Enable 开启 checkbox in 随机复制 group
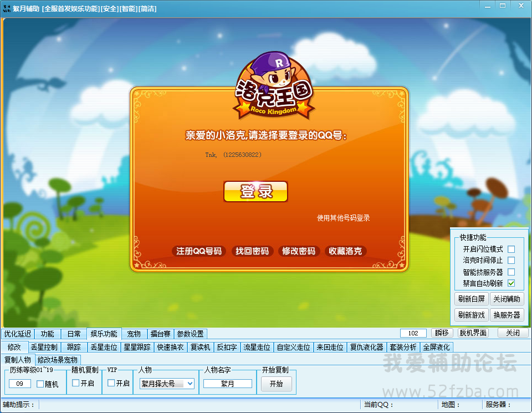This screenshot has height=413, width=532. 76,383
